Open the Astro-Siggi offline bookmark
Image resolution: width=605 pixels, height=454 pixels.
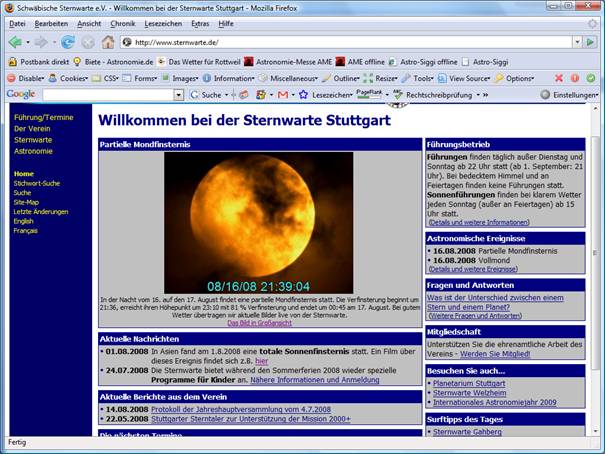tap(423, 62)
